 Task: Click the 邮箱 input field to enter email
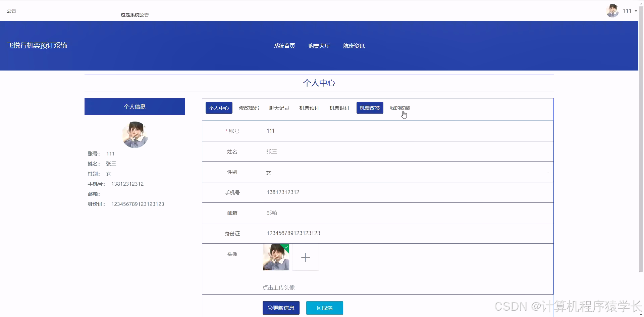pyautogui.click(x=335, y=213)
